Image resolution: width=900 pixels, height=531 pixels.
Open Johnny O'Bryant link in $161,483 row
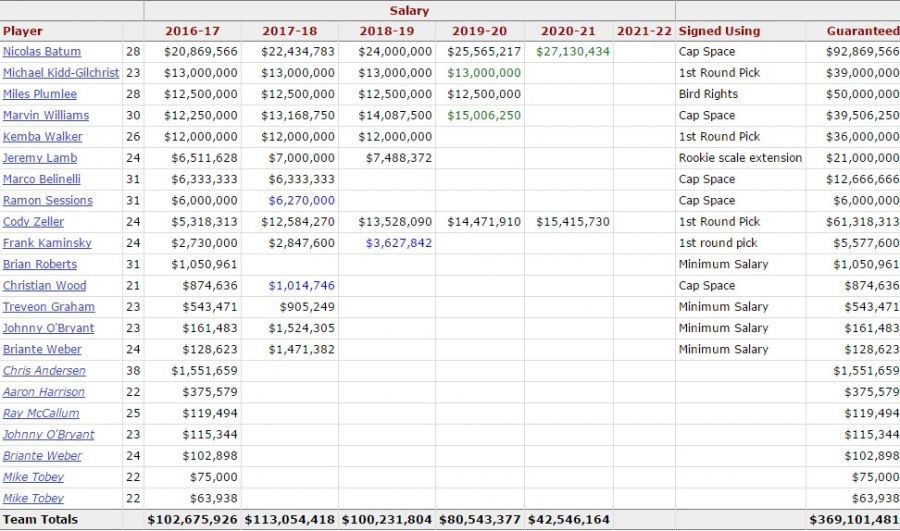pyautogui.click(x=48, y=328)
